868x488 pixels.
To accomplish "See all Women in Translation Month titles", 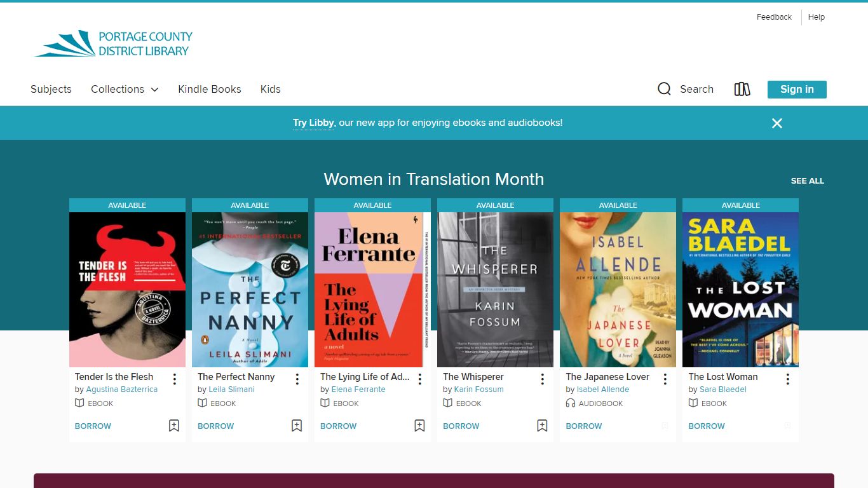I will [x=808, y=181].
